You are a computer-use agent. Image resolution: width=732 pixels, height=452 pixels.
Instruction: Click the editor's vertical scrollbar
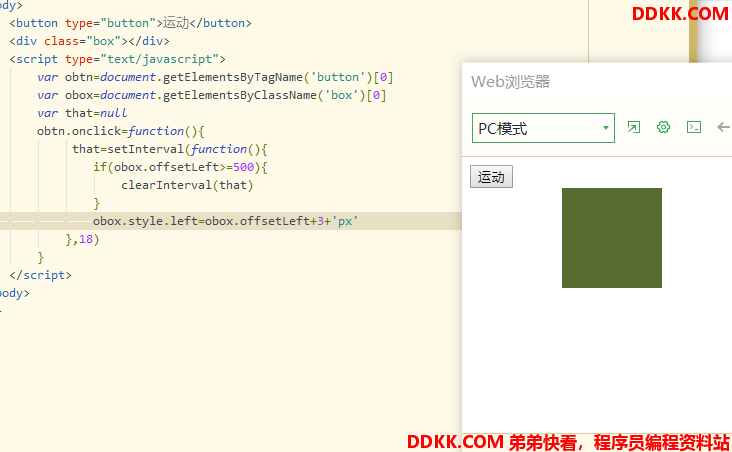coord(693,32)
